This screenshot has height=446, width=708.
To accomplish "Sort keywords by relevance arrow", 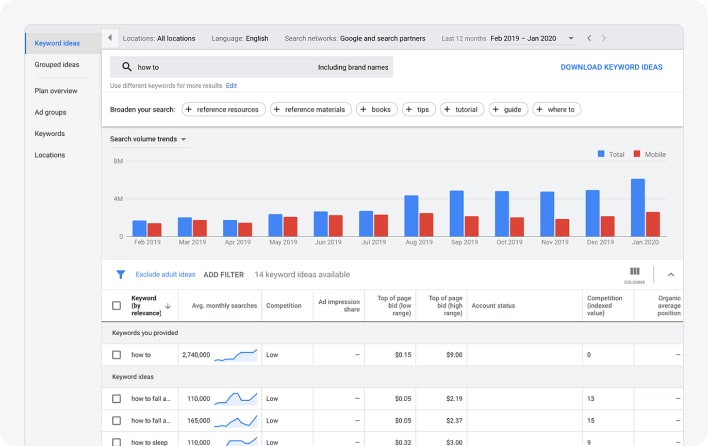I will coord(168,306).
